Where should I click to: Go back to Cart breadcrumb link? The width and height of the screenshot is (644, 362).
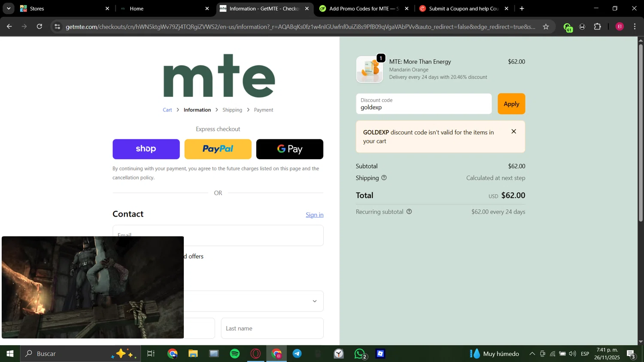[x=167, y=110]
